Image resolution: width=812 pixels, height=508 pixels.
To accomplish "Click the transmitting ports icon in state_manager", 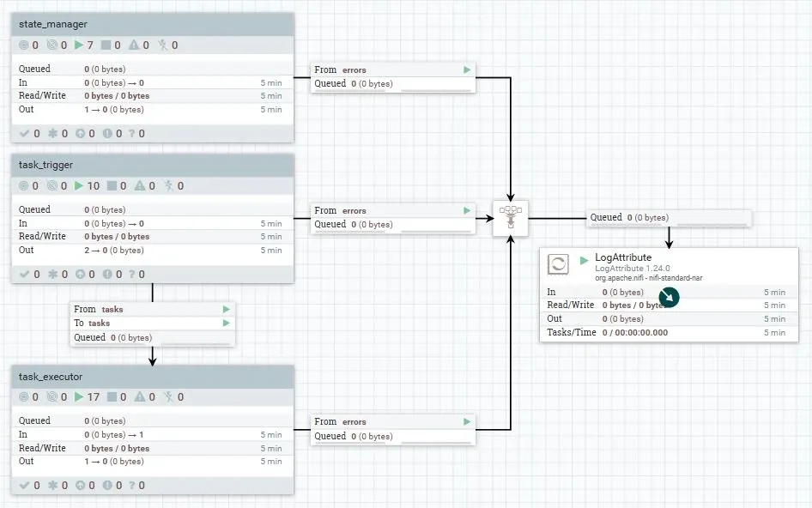I will (x=23, y=45).
